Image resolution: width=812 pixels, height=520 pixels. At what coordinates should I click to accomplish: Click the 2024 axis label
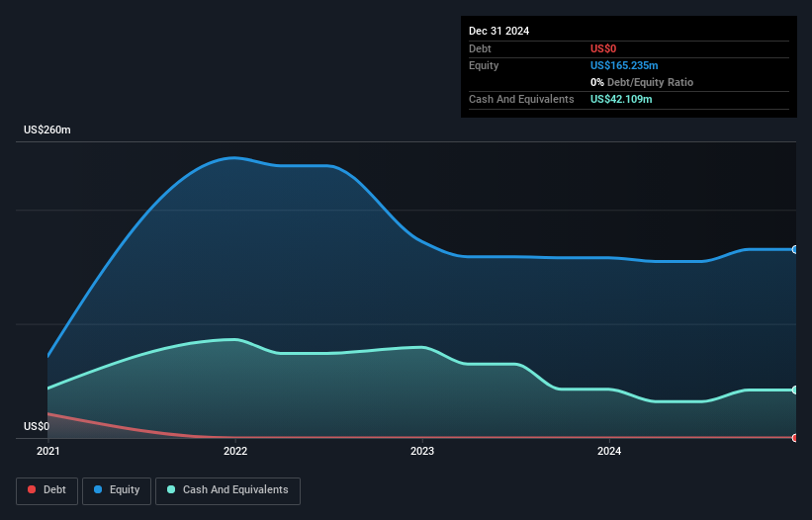(x=609, y=451)
